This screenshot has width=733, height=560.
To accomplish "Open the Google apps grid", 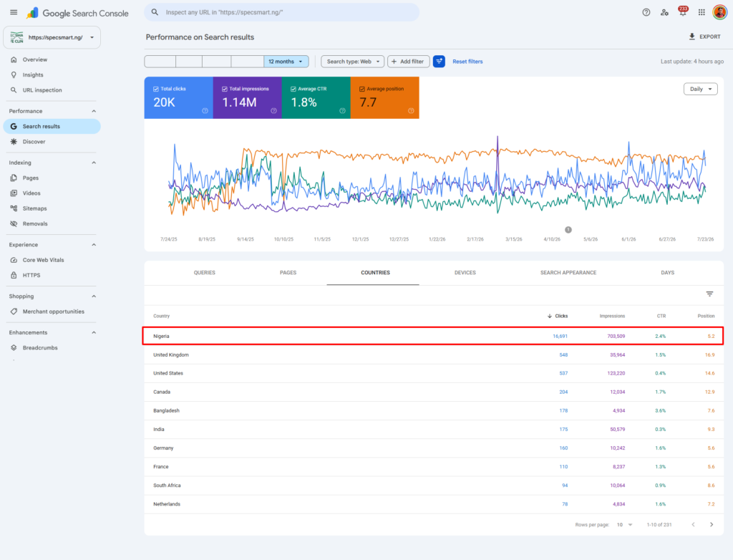I will [702, 13].
